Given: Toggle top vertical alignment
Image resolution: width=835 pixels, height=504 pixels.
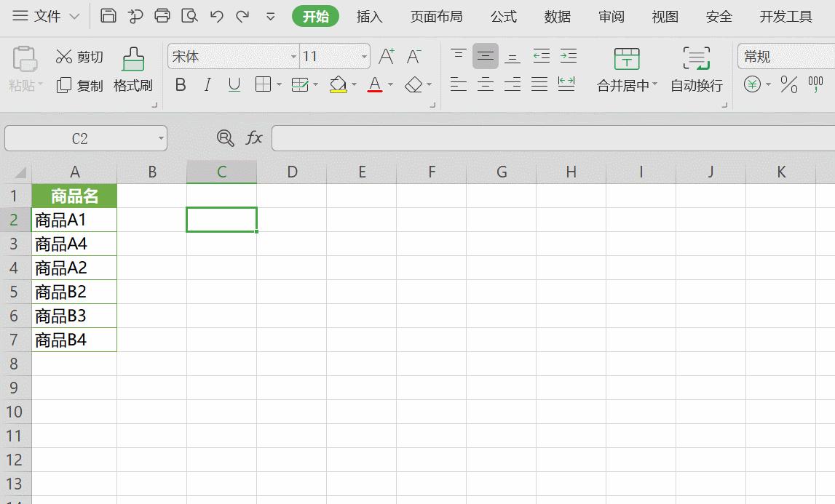Looking at the screenshot, I should coord(458,56).
